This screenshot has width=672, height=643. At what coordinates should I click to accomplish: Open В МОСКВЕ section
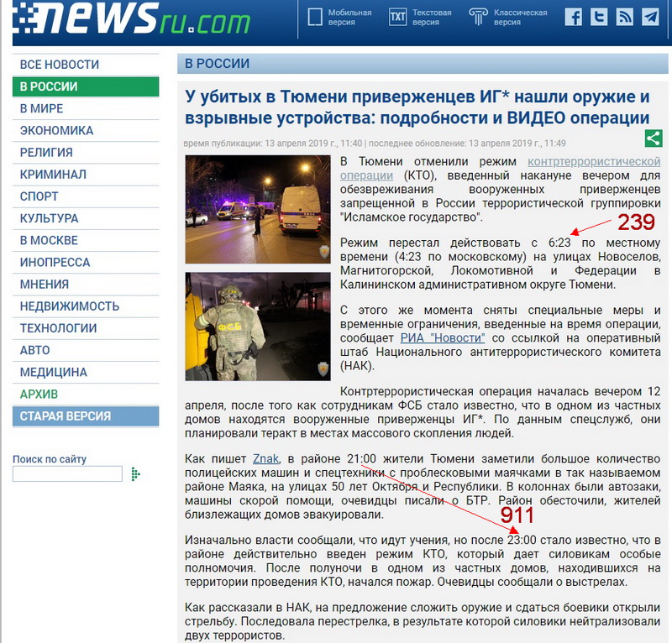tap(86, 240)
